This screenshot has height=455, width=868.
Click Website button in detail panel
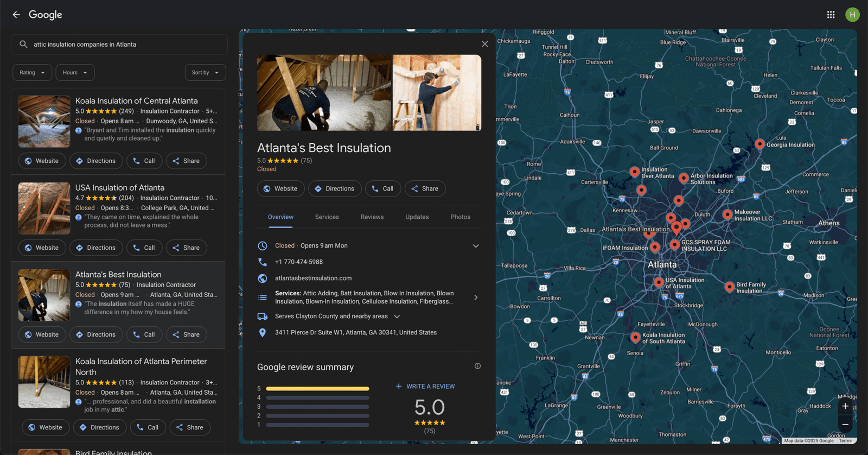pos(280,188)
